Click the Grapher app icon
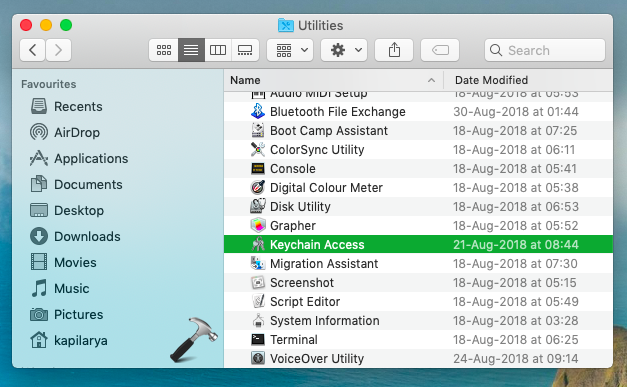 click(x=258, y=225)
